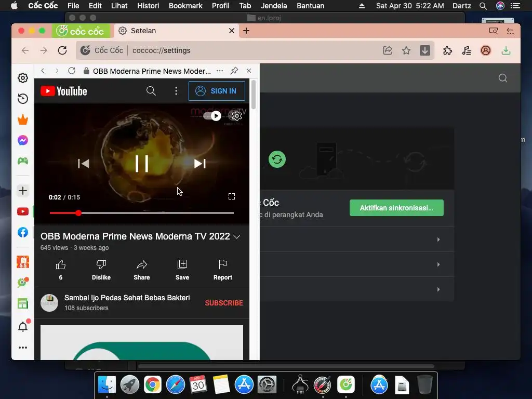Go back in the sidebar panel
This screenshot has width=532, height=399.
[x=43, y=71]
